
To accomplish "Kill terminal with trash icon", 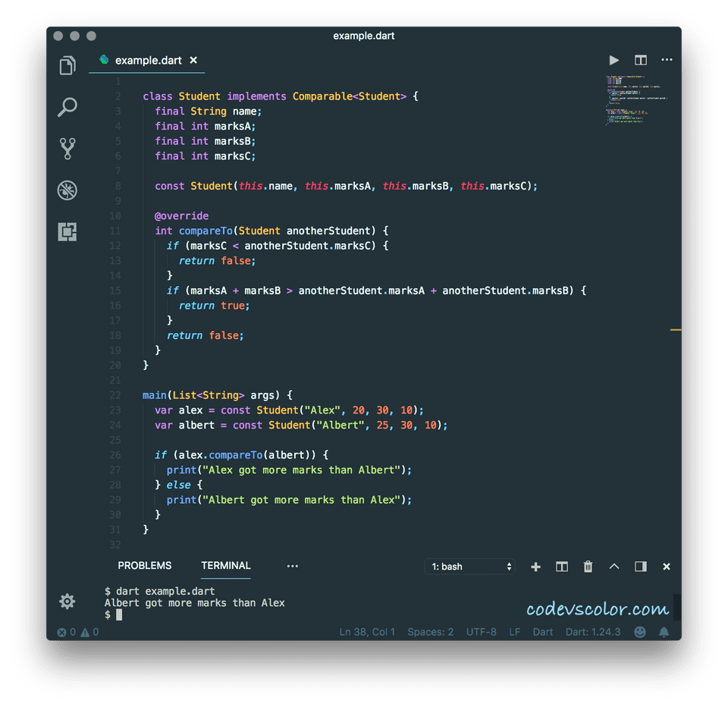I will click(x=588, y=567).
